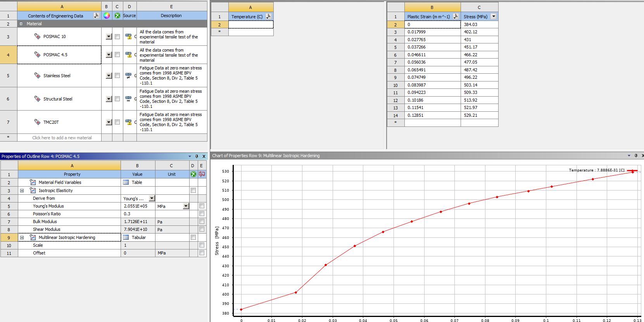Check the suppress box for Isotropic Elasticity
This screenshot has height=322, width=644.
coord(193,190)
